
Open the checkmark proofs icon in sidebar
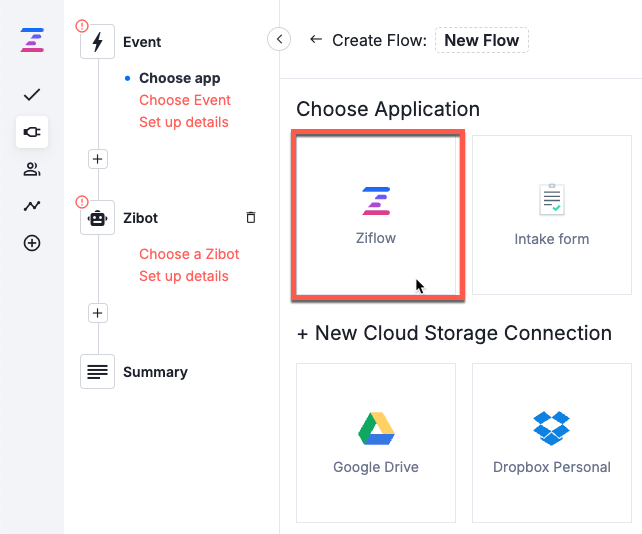tap(32, 95)
